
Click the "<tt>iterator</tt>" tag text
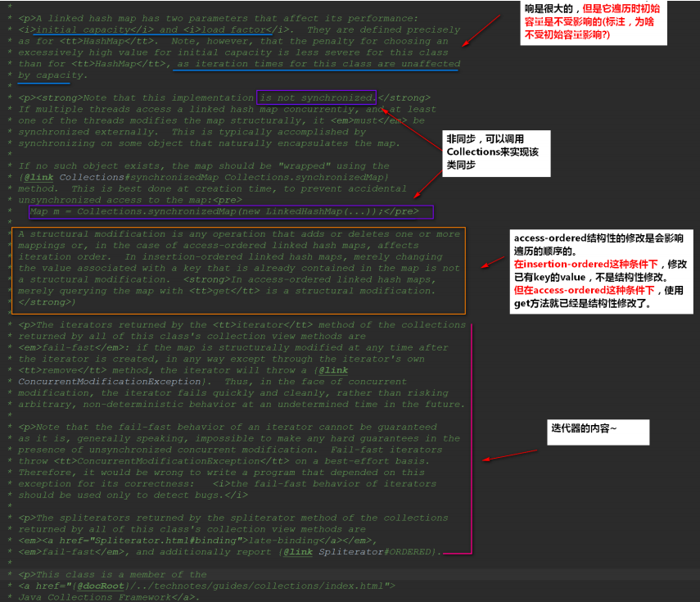click(263, 325)
